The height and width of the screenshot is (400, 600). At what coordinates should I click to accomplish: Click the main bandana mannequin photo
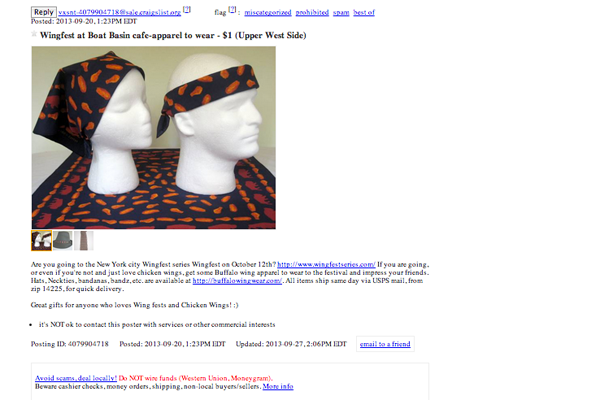click(x=153, y=138)
